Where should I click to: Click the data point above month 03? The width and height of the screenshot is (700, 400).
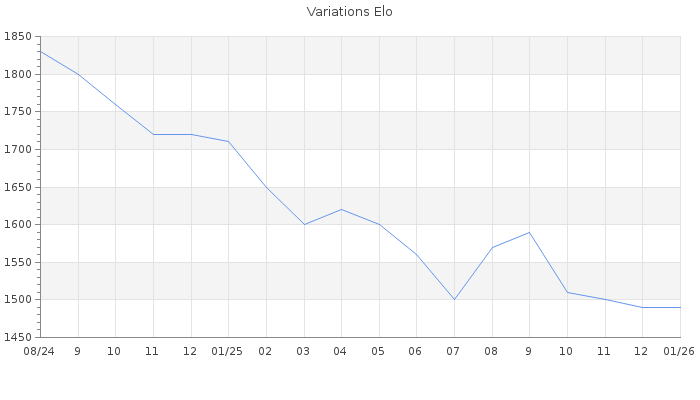[304, 224]
